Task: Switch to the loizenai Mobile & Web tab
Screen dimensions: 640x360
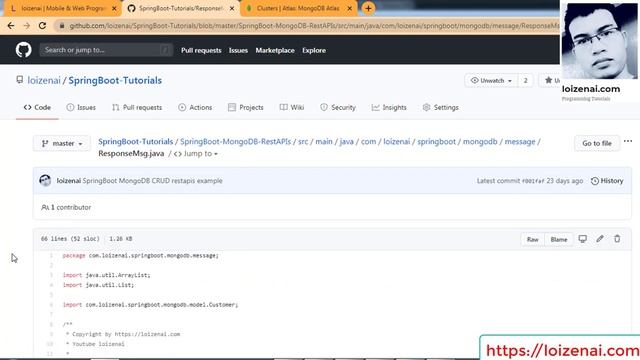Action: tap(63, 8)
